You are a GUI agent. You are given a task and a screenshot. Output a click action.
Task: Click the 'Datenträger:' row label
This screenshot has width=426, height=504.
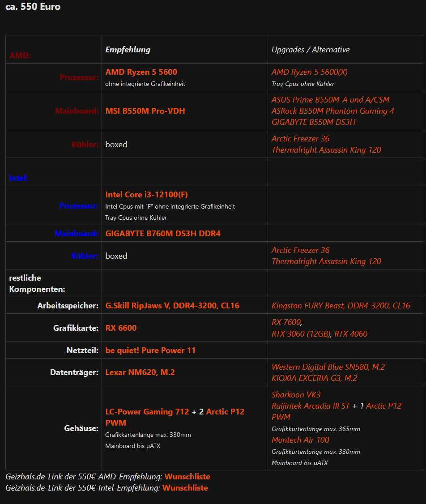coord(74,372)
